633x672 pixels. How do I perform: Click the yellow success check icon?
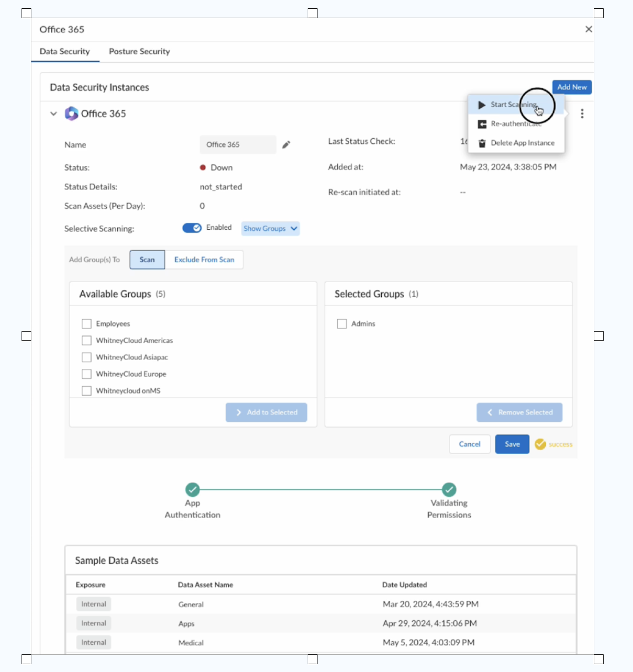pyautogui.click(x=540, y=444)
